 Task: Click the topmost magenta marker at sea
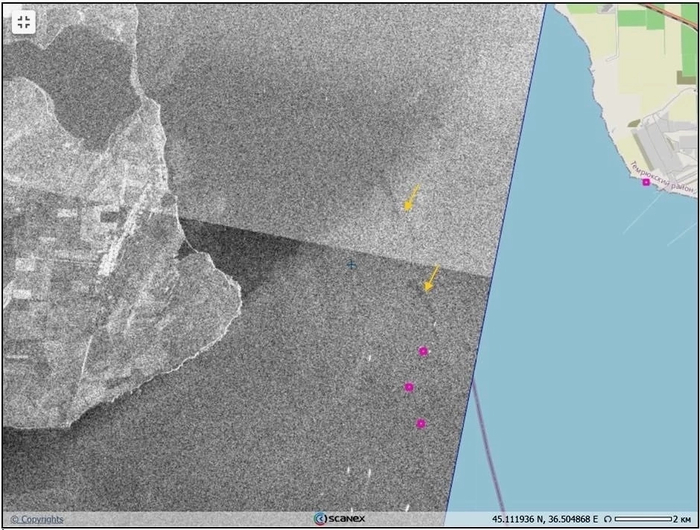click(x=423, y=351)
